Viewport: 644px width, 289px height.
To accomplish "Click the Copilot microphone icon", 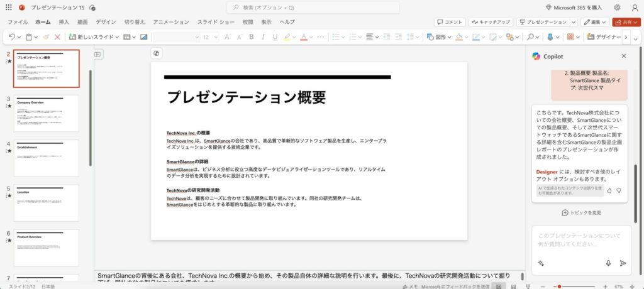I will click(x=609, y=263).
